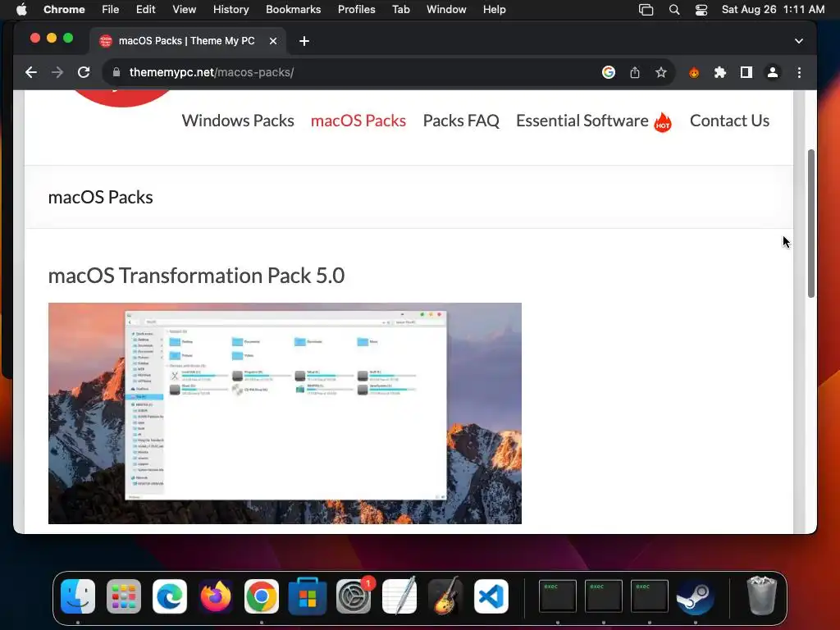Open Essential Software link

coord(582,121)
